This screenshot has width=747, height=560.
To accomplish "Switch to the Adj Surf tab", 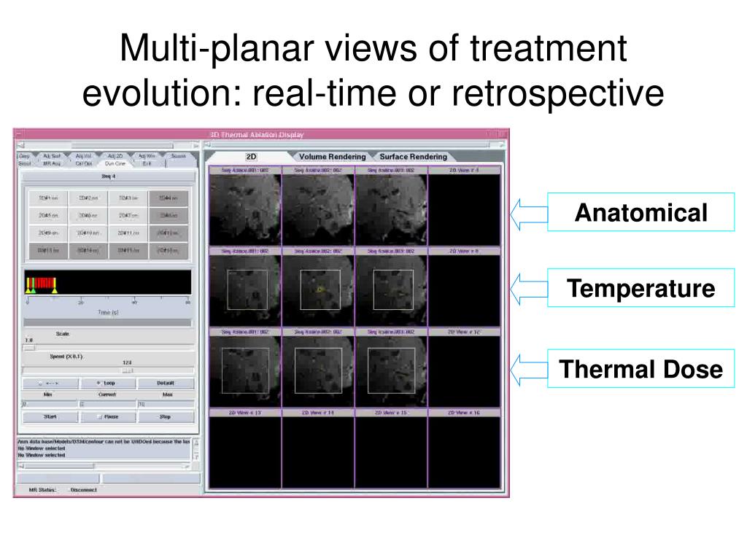I will (52, 156).
